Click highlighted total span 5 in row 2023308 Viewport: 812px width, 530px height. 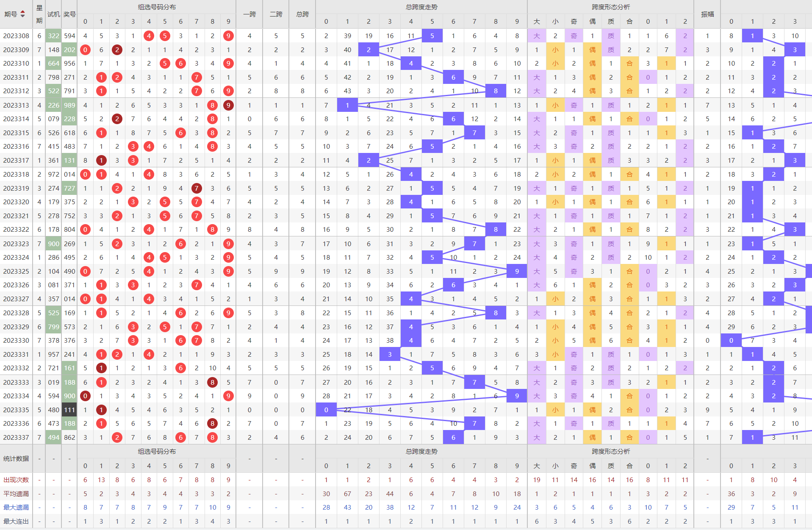click(x=432, y=36)
